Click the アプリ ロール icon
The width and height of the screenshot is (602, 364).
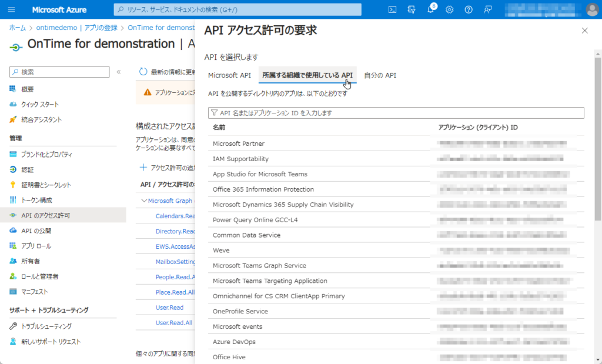[13, 246]
